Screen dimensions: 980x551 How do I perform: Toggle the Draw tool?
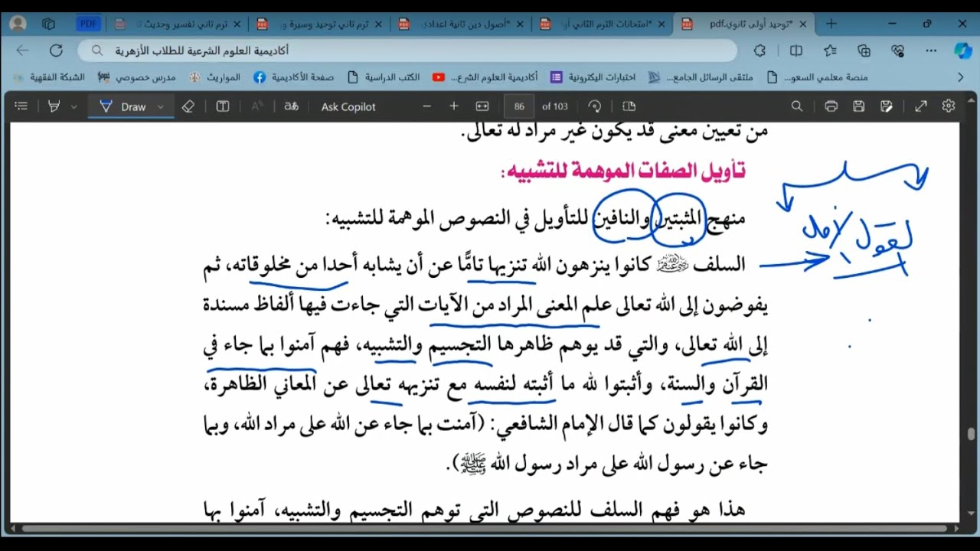123,106
